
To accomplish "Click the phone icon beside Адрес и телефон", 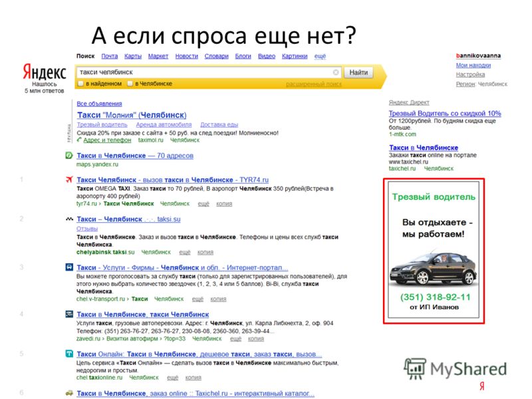I will pos(79,140).
